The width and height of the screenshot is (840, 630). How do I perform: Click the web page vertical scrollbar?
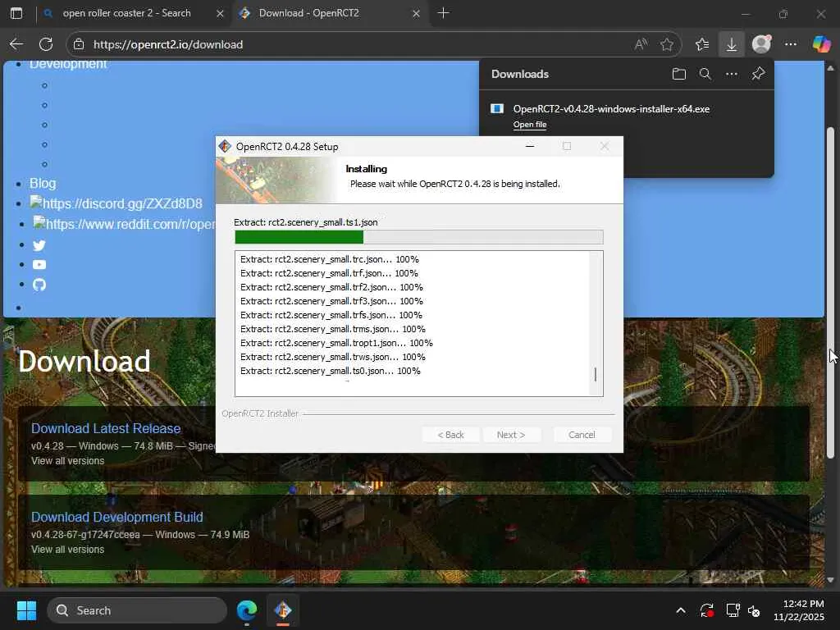pyautogui.click(x=830, y=293)
